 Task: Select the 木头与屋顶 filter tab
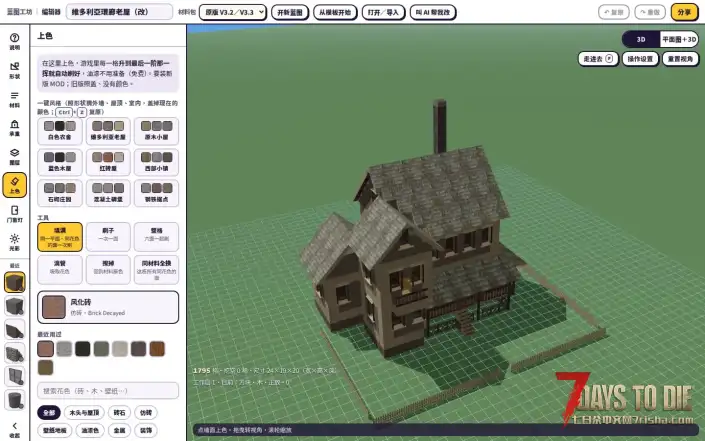84,412
